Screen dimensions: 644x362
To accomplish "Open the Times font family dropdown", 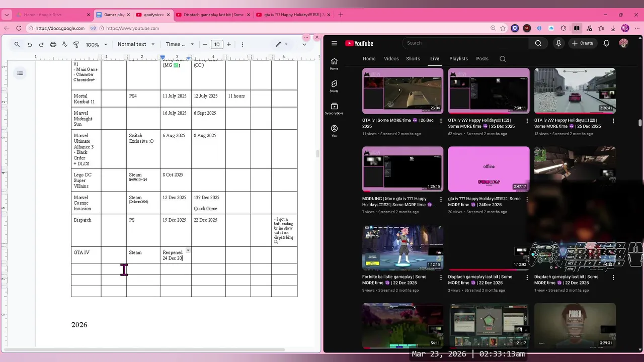I will (180, 44).
